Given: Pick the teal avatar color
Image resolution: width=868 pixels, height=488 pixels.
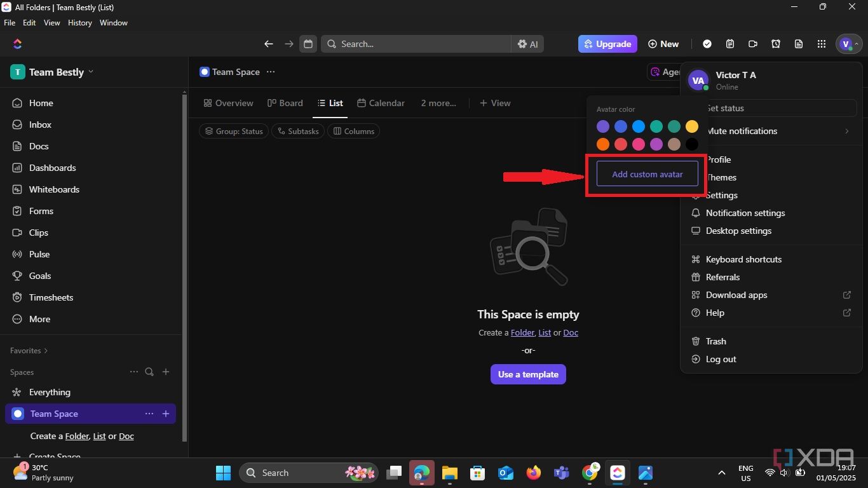Looking at the screenshot, I should [656, 126].
